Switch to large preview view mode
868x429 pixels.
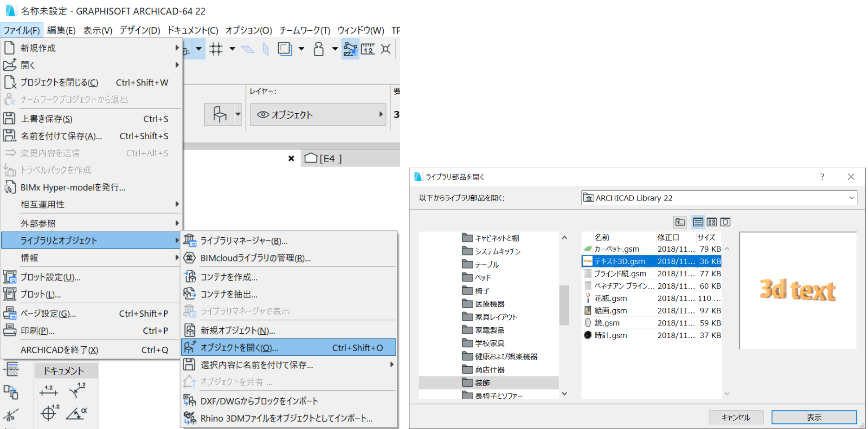tap(726, 222)
